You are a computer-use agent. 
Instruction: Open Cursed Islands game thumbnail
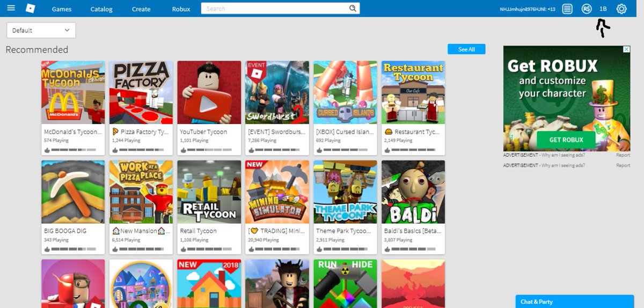click(x=346, y=92)
